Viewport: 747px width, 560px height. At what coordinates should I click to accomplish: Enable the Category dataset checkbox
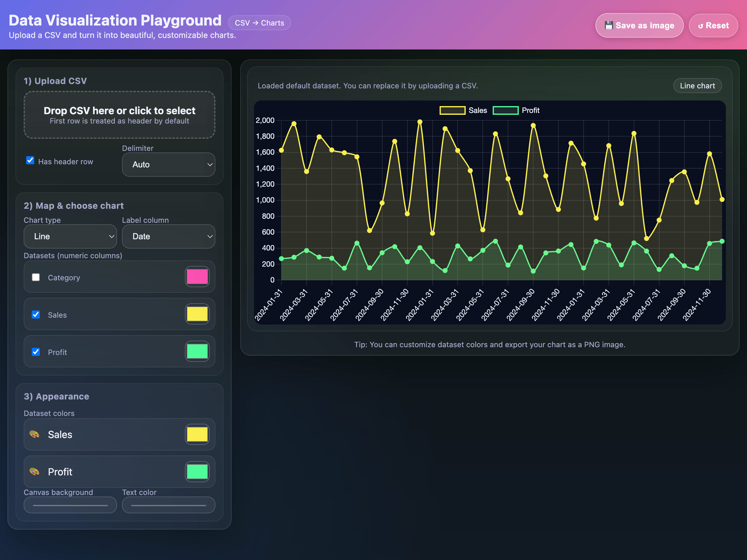(36, 277)
